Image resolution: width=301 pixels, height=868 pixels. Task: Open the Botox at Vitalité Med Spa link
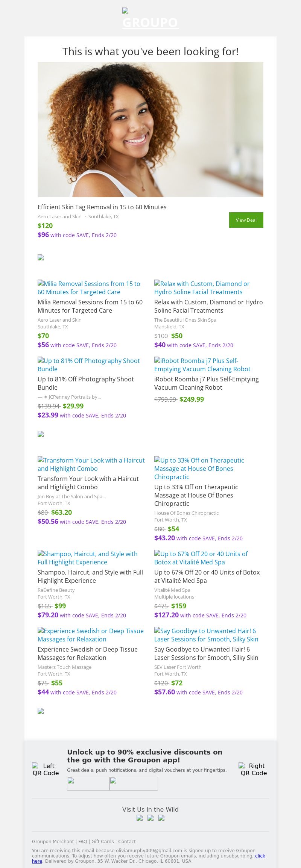click(x=201, y=558)
